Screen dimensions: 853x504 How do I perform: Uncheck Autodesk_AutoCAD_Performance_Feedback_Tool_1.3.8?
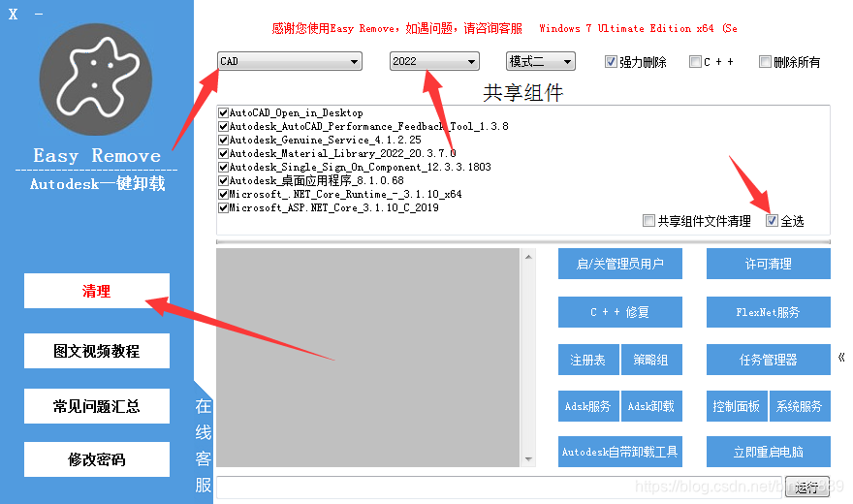[223, 127]
